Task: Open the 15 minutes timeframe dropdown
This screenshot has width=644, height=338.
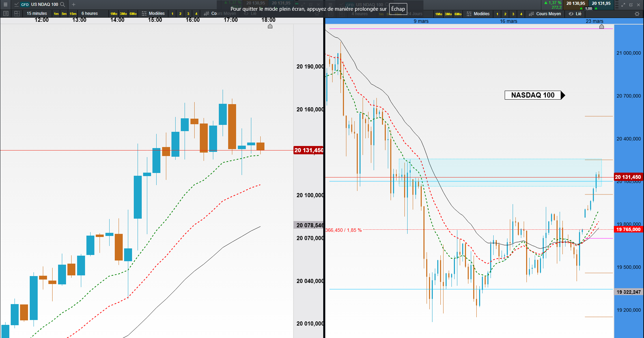Action: point(37,13)
